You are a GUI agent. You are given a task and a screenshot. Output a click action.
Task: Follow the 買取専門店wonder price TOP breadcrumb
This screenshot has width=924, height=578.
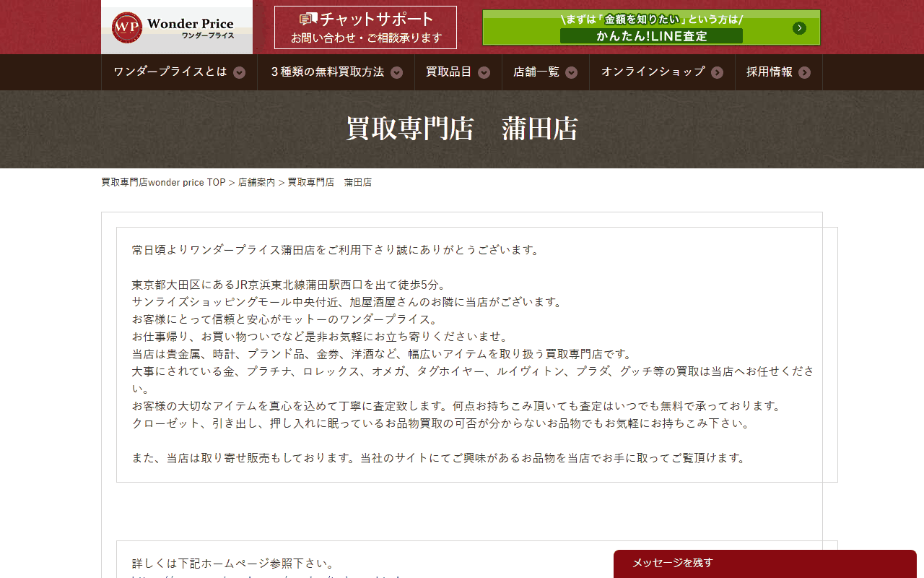163,183
